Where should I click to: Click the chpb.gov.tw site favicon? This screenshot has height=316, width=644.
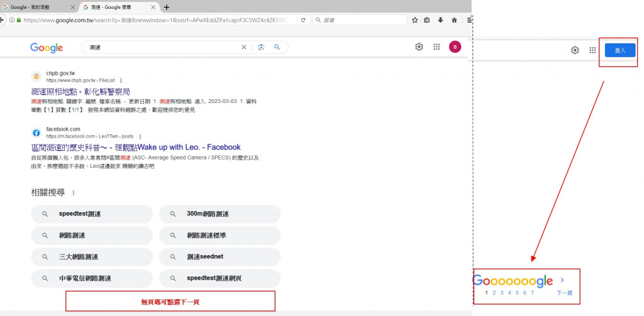tap(36, 77)
